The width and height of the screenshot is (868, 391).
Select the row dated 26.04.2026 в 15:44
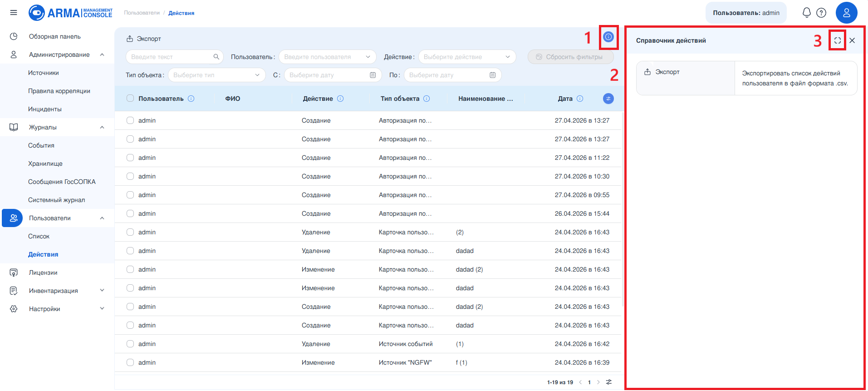130,213
